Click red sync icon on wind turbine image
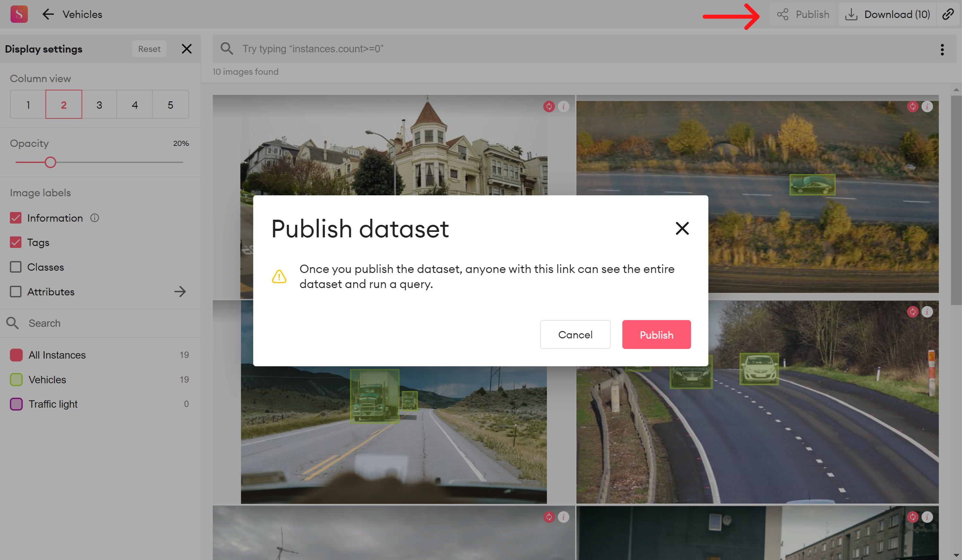 (549, 517)
